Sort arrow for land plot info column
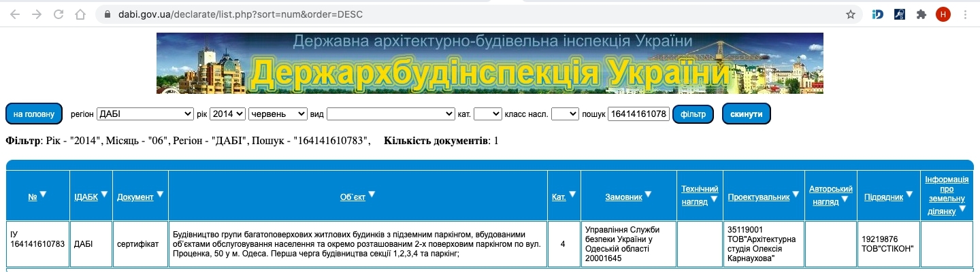Viewport: 980px width, 272px height. click(962, 209)
